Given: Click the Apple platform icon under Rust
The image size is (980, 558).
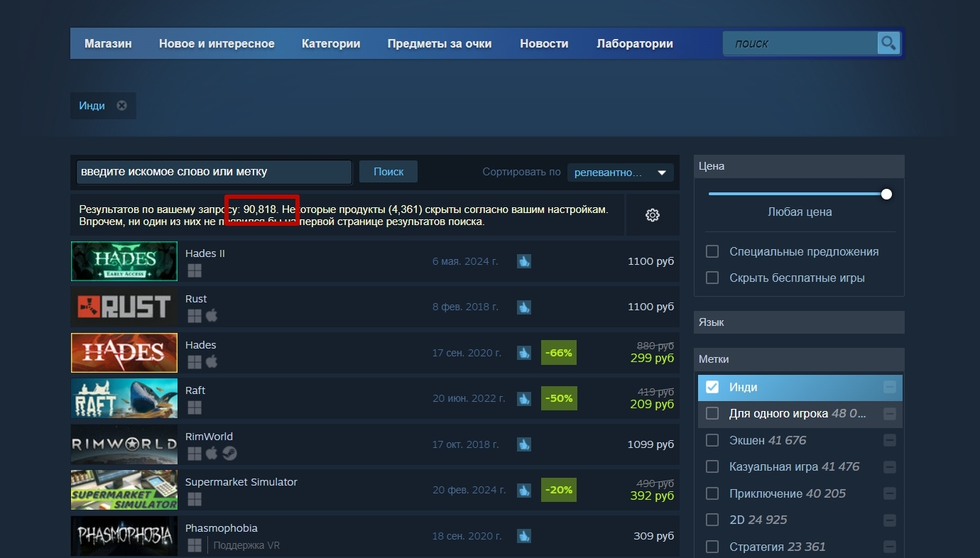Looking at the screenshot, I should tap(212, 316).
